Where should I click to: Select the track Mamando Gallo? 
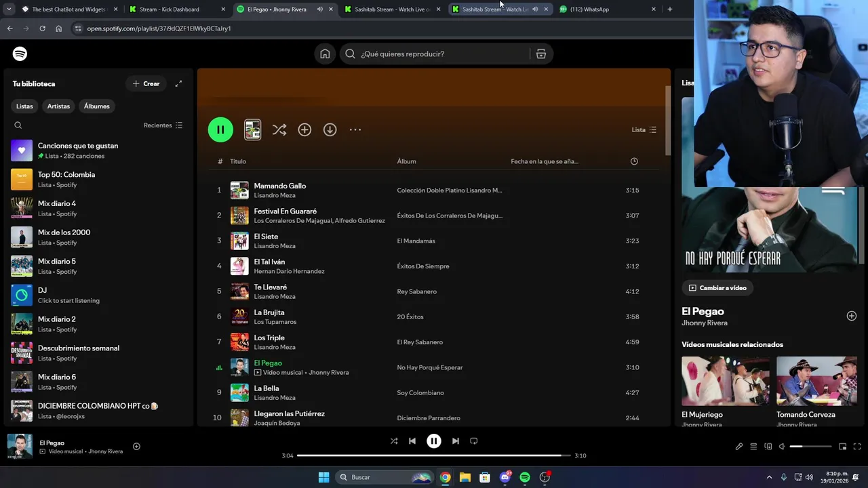279,186
